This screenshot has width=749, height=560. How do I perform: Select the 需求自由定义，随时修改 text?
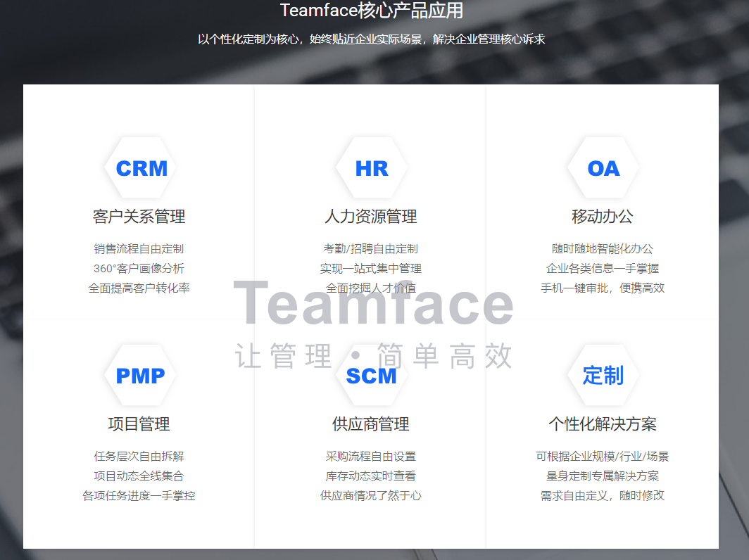(603, 495)
